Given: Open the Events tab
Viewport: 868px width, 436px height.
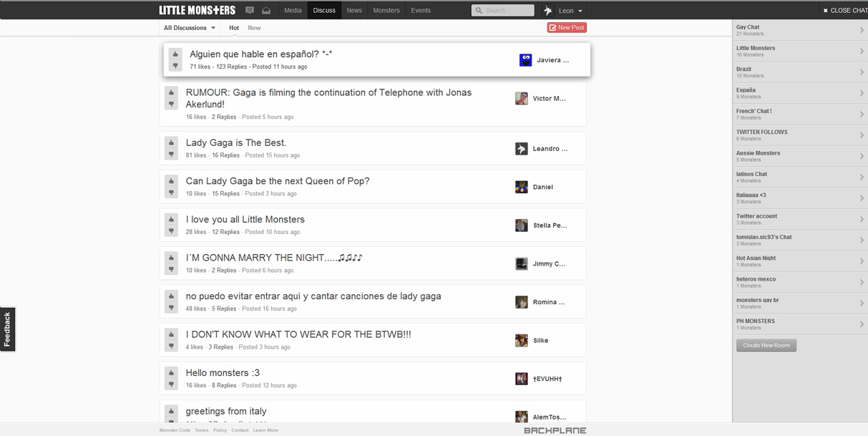Looking at the screenshot, I should point(421,10).
